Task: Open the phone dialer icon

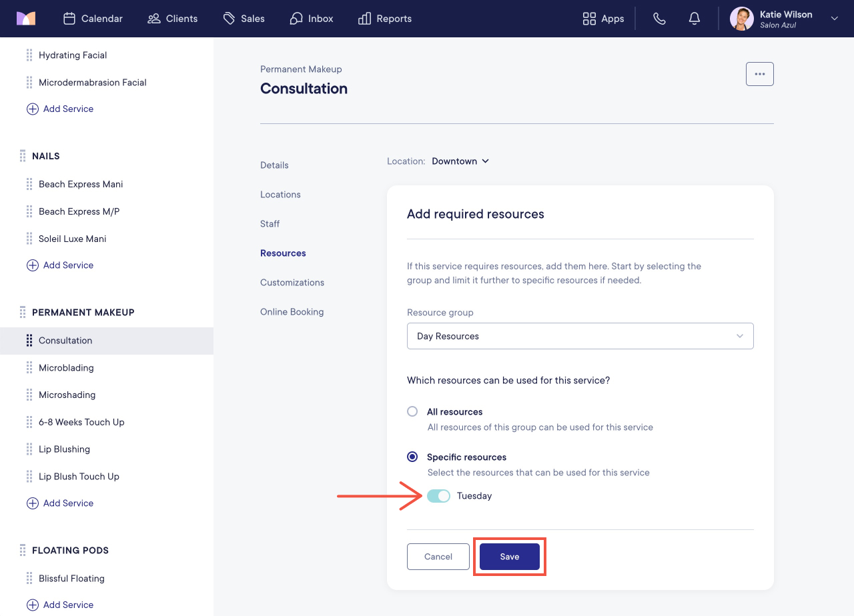Action: [x=659, y=19]
